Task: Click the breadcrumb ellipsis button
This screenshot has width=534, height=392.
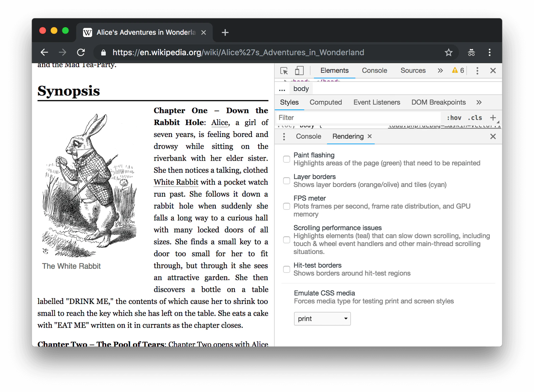Action: click(282, 89)
